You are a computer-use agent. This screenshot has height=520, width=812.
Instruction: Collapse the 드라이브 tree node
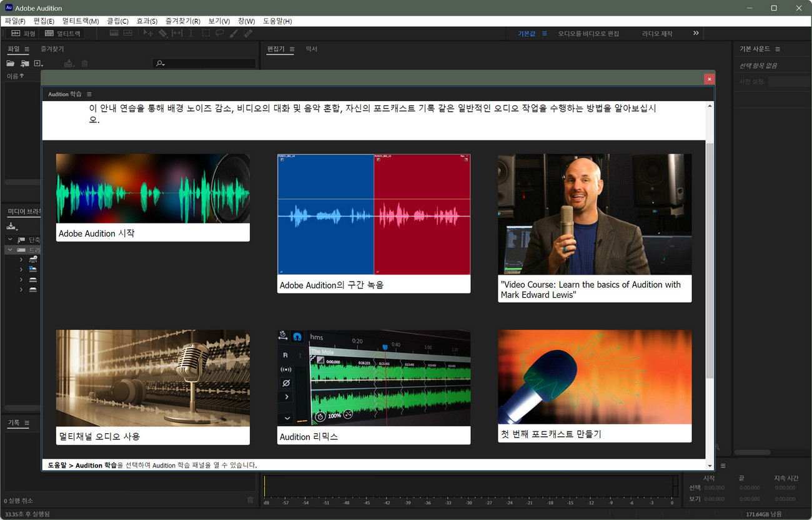coord(10,250)
